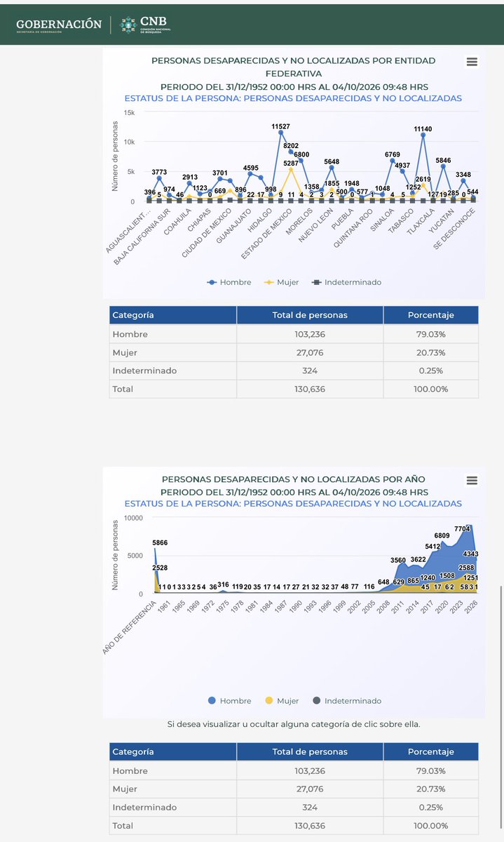Image resolution: width=504 pixels, height=842 pixels.
Task: Click the 27,076 cell under the por año chart
Action: pos(310,789)
